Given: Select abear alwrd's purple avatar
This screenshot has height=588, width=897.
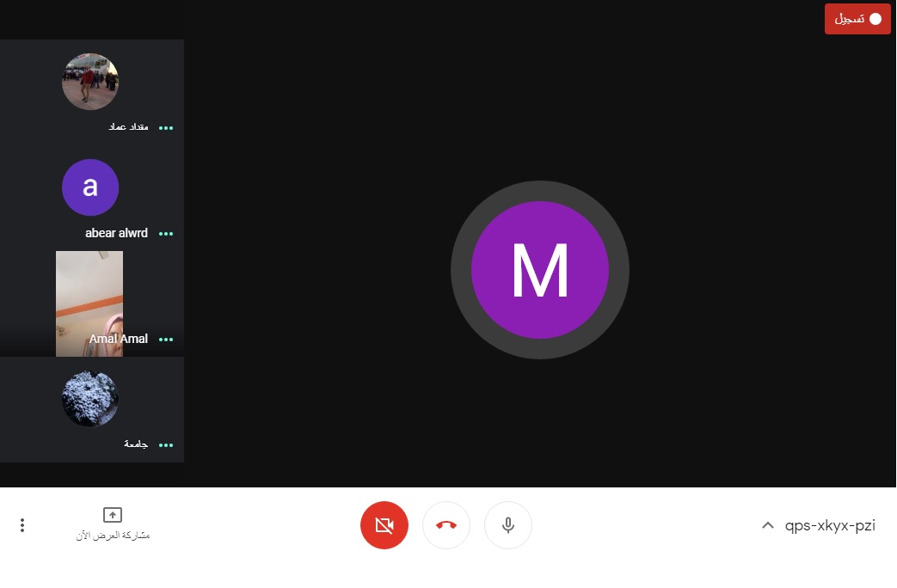Looking at the screenshot, I should [x=90, y=187].
